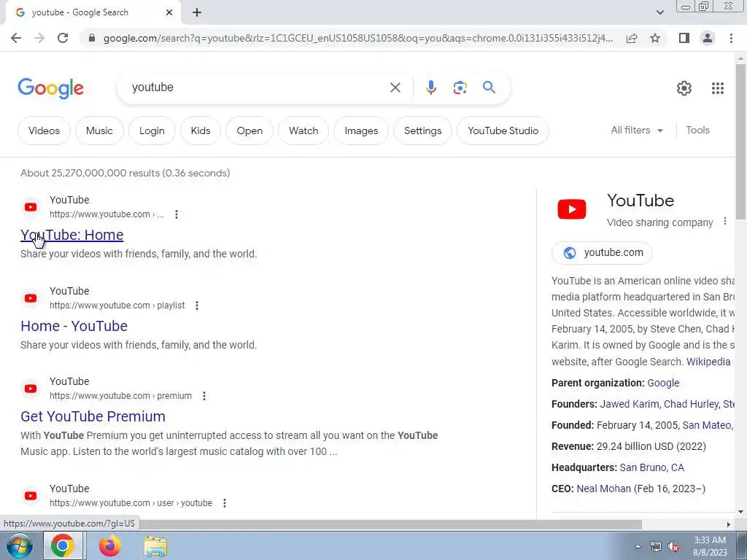Screen dimensions: 747x560
Task: Click the address bar URL
Action: coord(357,38)
